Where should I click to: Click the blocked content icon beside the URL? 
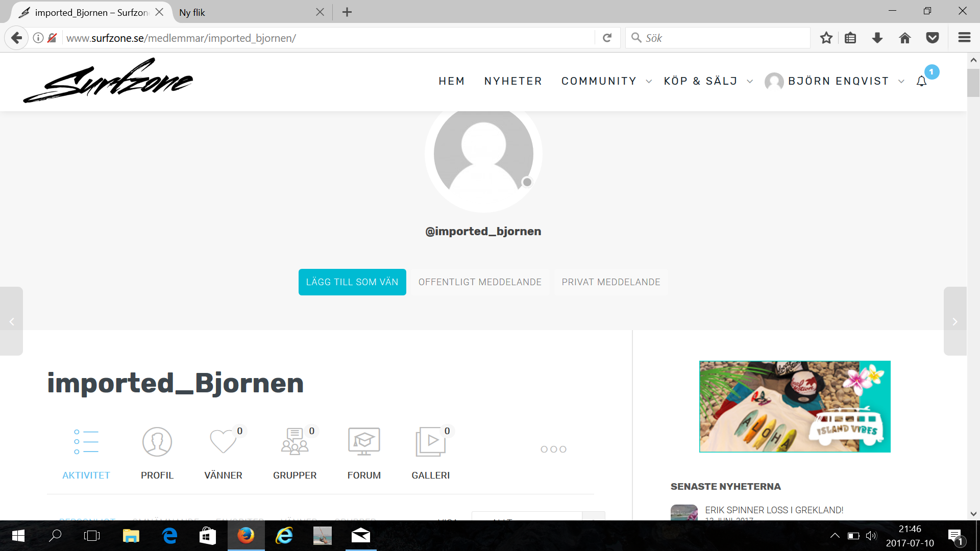point(52,38)
